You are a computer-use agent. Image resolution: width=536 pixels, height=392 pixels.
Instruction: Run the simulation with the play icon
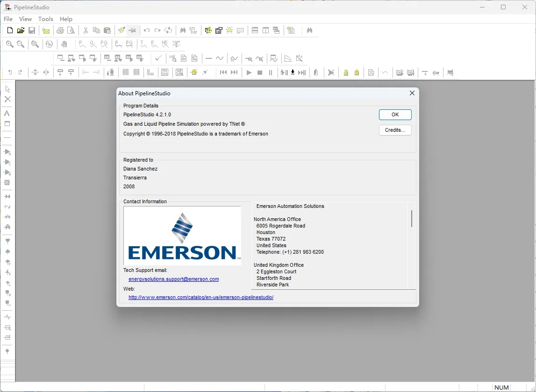tap(249, 72)
